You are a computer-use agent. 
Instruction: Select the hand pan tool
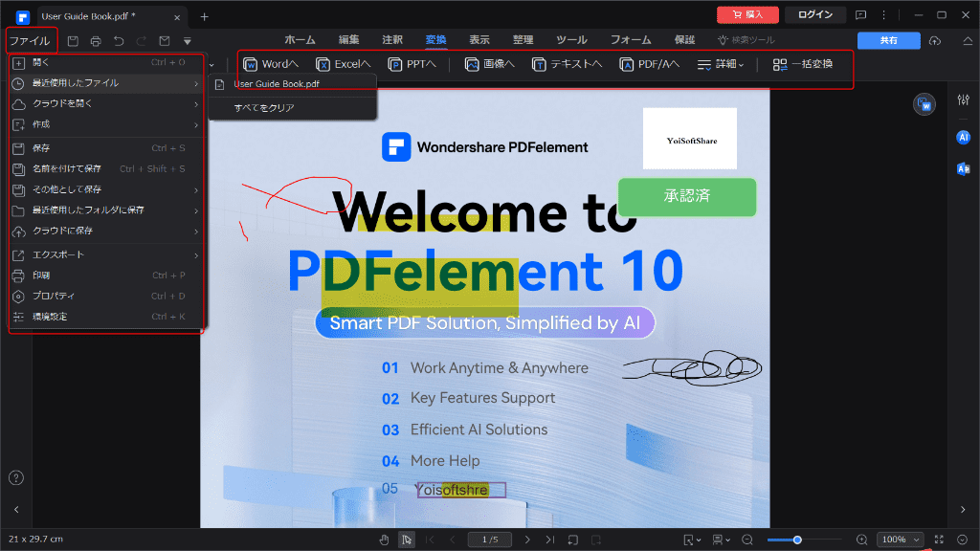pos(384,540)
